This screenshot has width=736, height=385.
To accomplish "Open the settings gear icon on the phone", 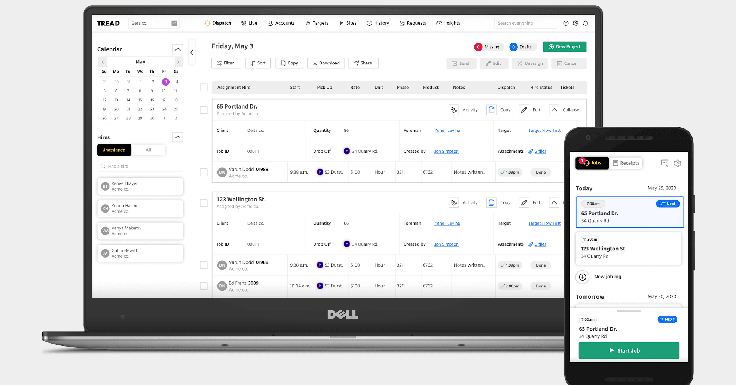I will click(x=677, y=163).
